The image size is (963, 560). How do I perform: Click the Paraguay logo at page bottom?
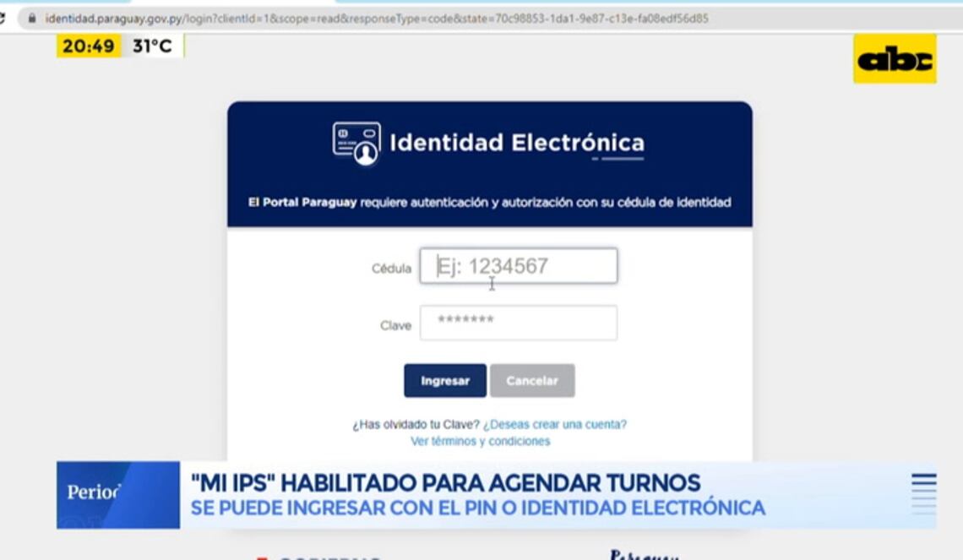645,554
